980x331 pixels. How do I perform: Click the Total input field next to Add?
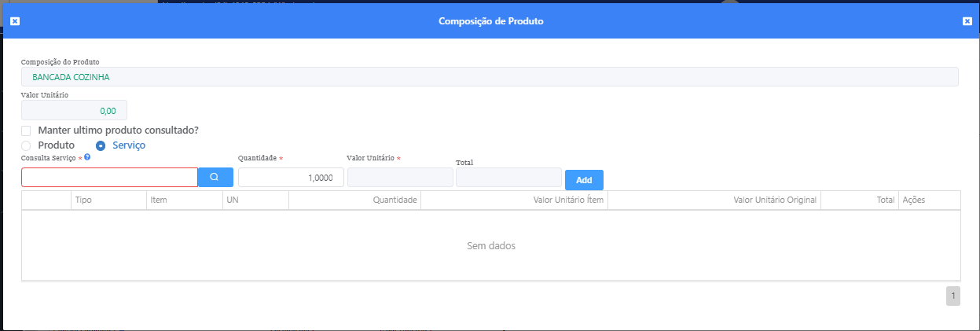(508, 178)
